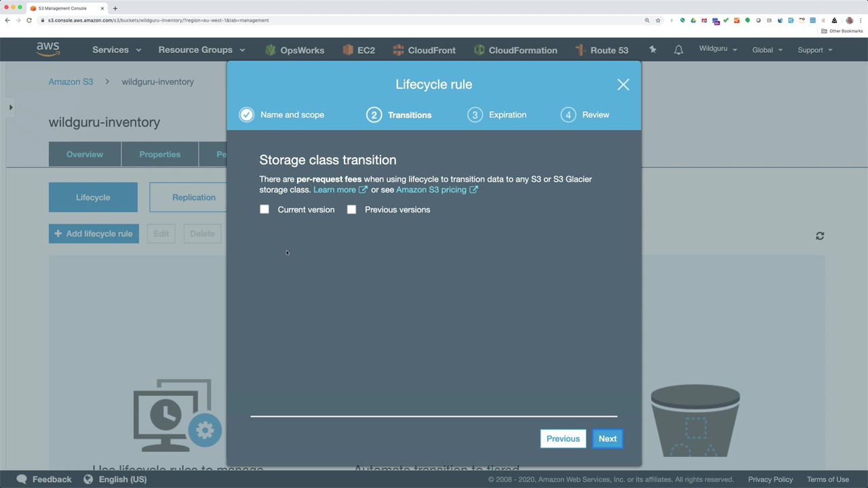
Task: Switch to the Overview tab
Action: click(85, 155)
